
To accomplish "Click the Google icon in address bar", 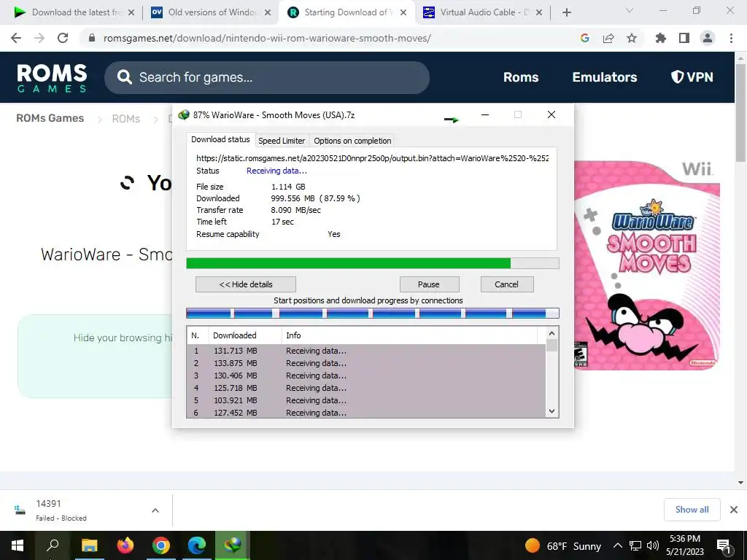I will pos(584,38).
